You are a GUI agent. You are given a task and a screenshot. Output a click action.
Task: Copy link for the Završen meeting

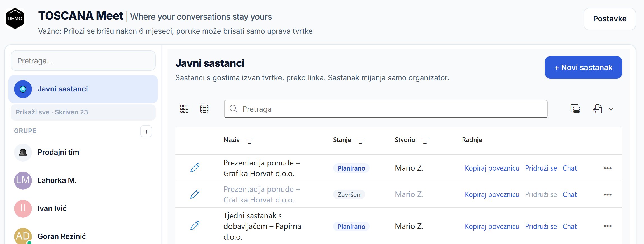492,194
